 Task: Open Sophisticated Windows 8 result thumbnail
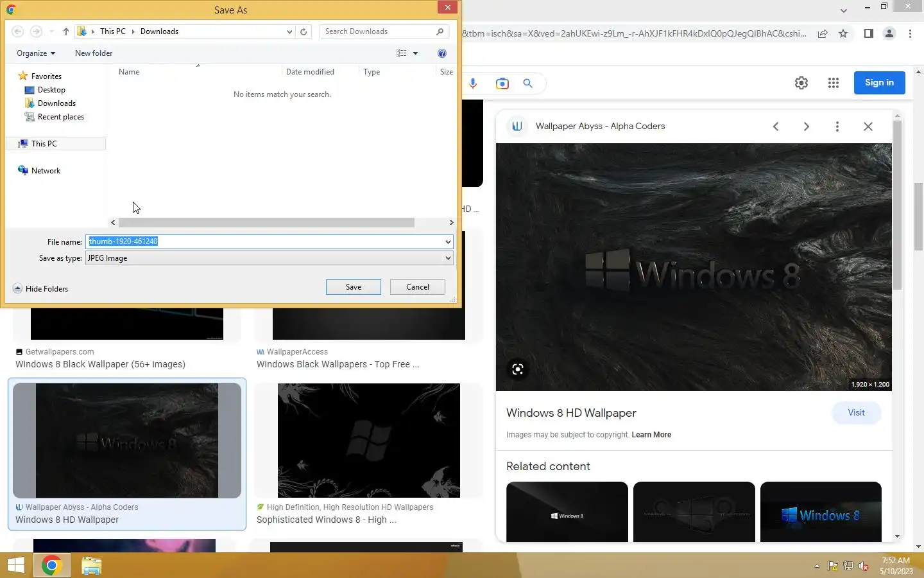[x=369, y=441]
